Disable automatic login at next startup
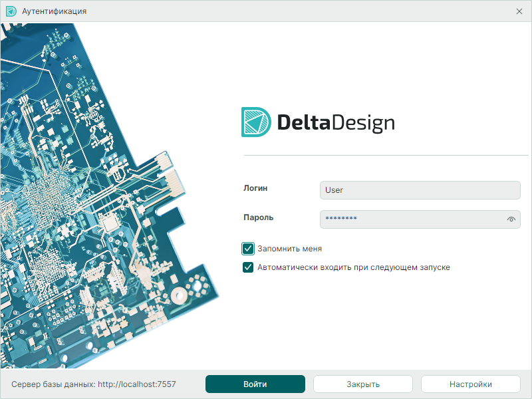The height and width of the screenshot is (399, 532). coord(247,267)
